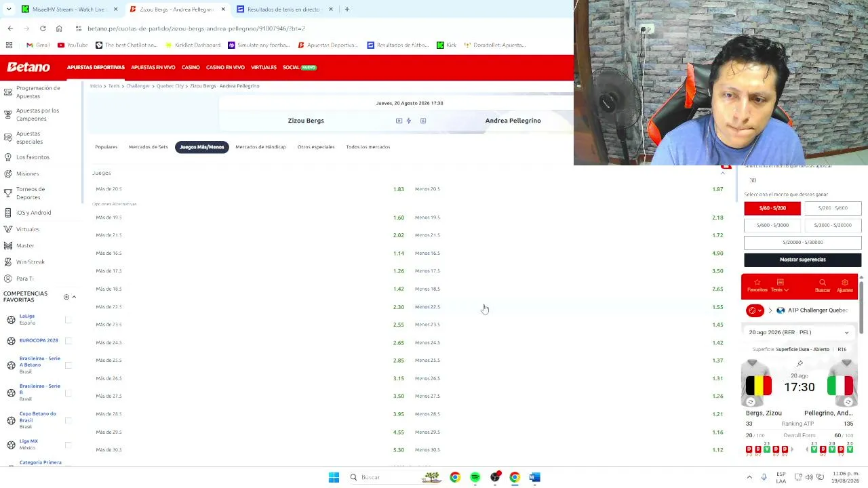Click the lightning bolt icon in match header
868x488 pixels.
pyautogui.click(x=409, y=121)
